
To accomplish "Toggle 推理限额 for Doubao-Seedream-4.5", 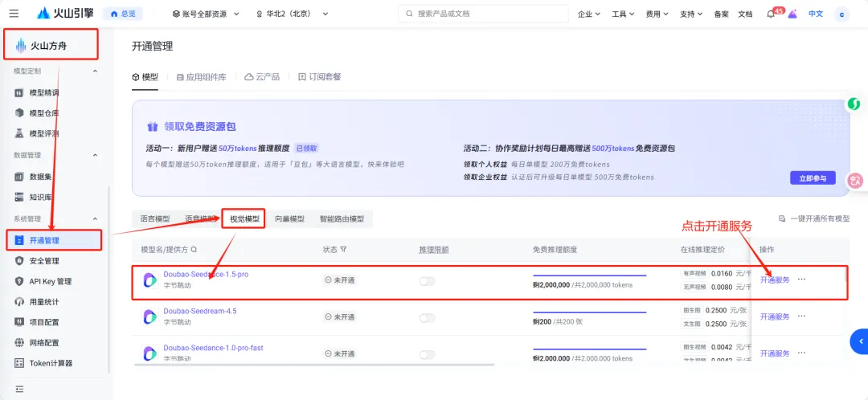I will [428, 317].
